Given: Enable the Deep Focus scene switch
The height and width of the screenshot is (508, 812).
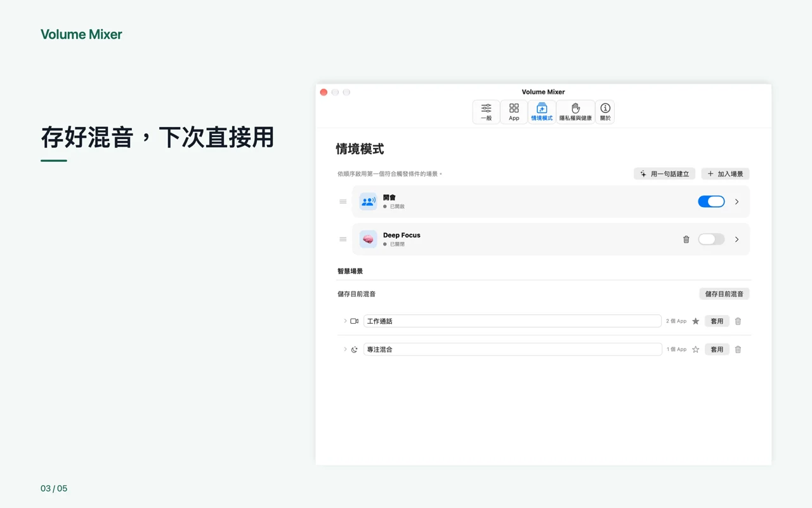Looking at the screenshot, I should point(711,239).
